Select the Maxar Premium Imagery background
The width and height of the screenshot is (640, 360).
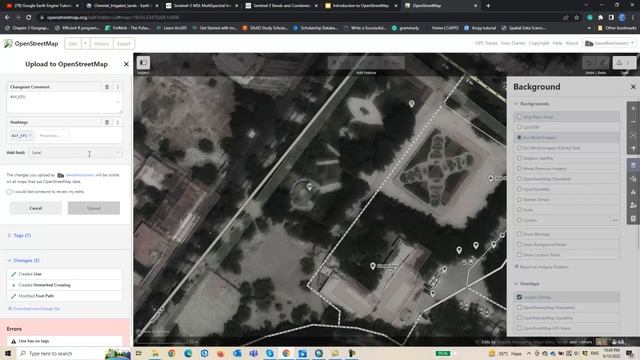(x=566, y=168)
